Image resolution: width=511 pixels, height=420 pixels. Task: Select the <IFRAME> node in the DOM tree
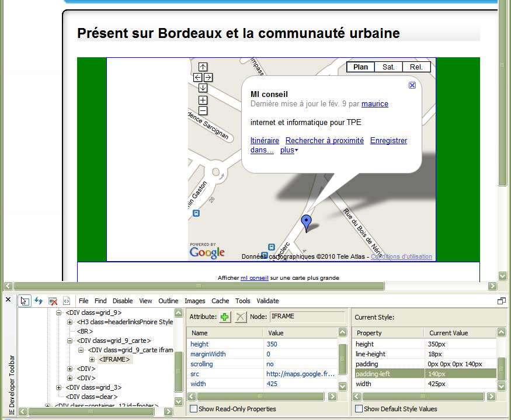(x=114, y=359)
